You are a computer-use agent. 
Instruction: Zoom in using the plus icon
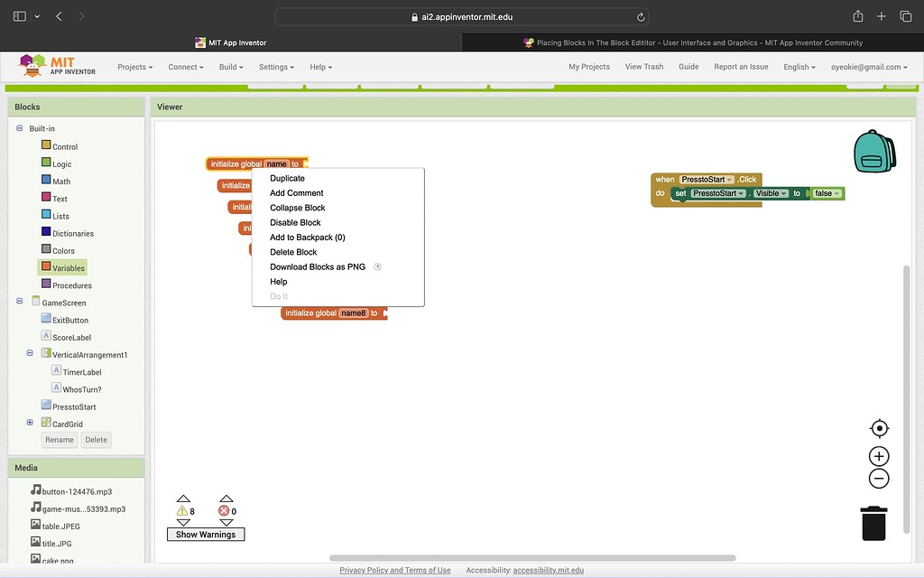tap(878, 455)
